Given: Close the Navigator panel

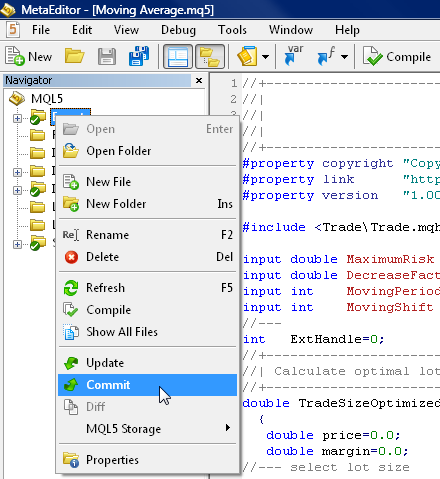Looking at the screenshot, I should click(x=199, y=80).
